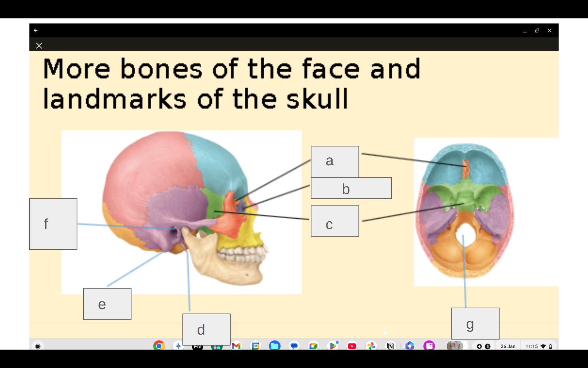Screen dimensions: 588x368
Task: Close the slide with the X button
Action: [39, 45]
